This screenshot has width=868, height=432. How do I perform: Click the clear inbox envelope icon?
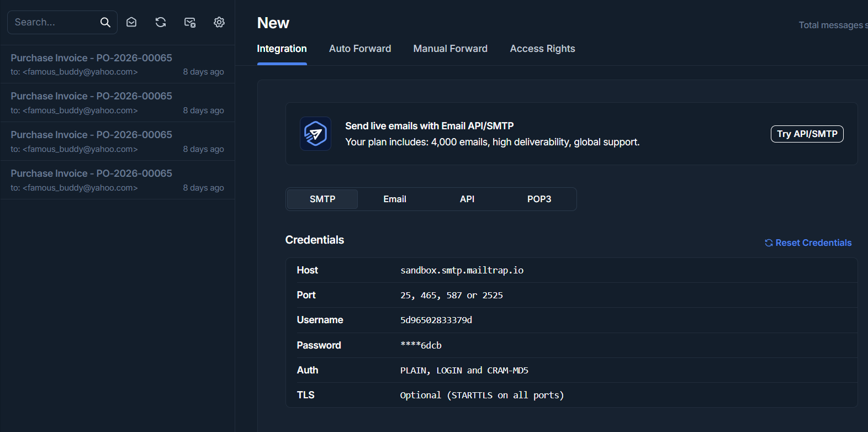pos(190,22)
